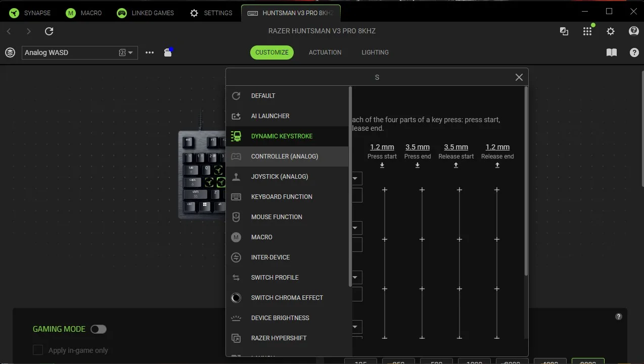644x364 pixels.
Task: Click the onboard memory profile icon
Action: pos(168,53)
